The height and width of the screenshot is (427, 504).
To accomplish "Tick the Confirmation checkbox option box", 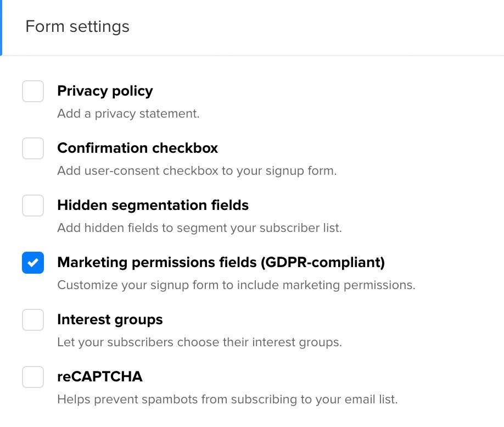I will click(33, 148).
